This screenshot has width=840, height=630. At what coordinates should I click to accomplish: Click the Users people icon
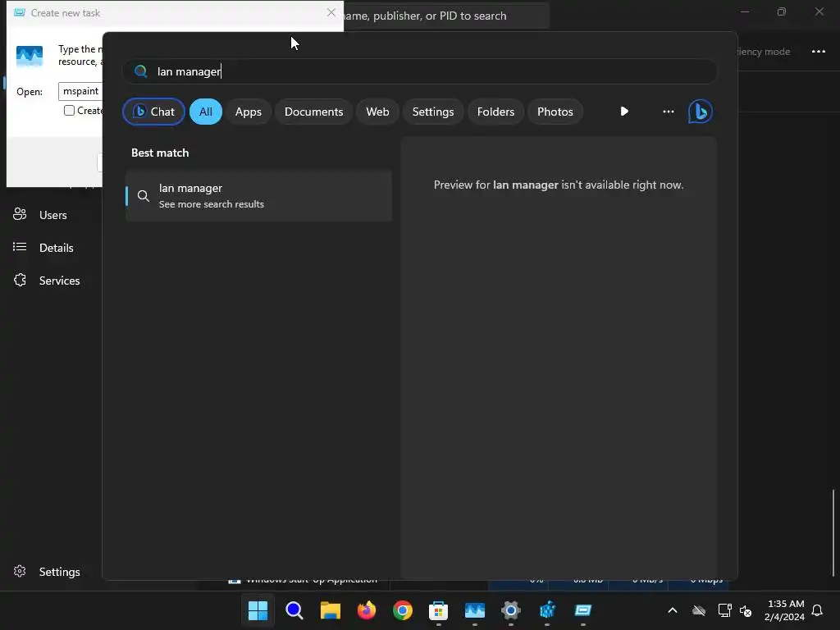coord(20,214)
